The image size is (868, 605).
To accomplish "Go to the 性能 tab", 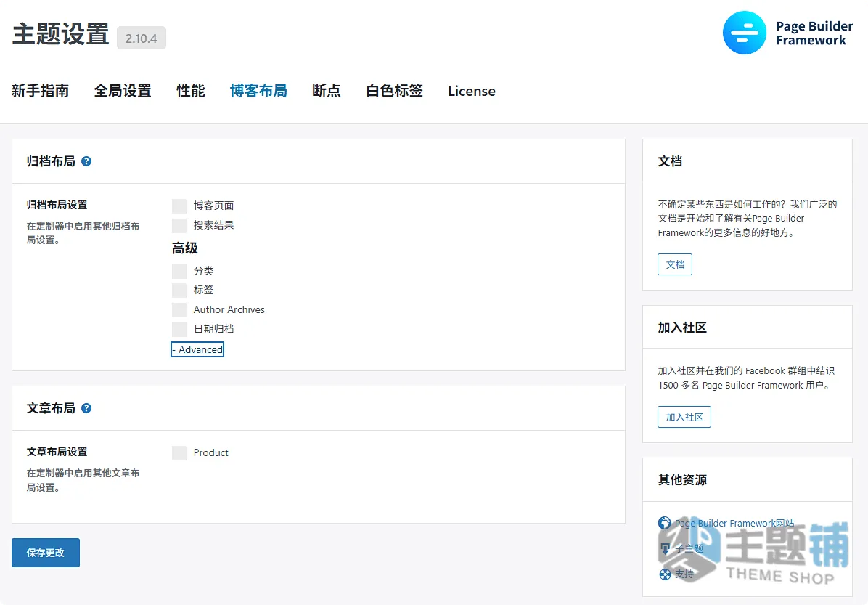I will coord(190,91).
